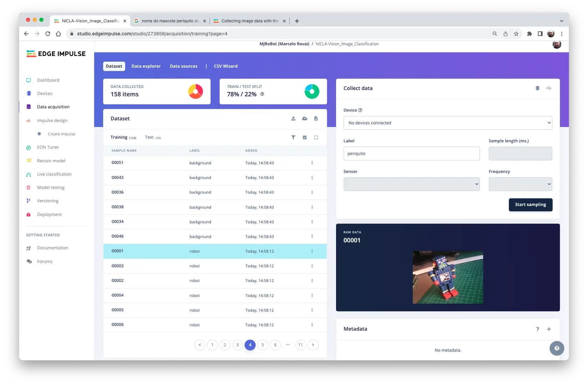Click the upload data icon in Dataset header

click(x=293, y=119)
